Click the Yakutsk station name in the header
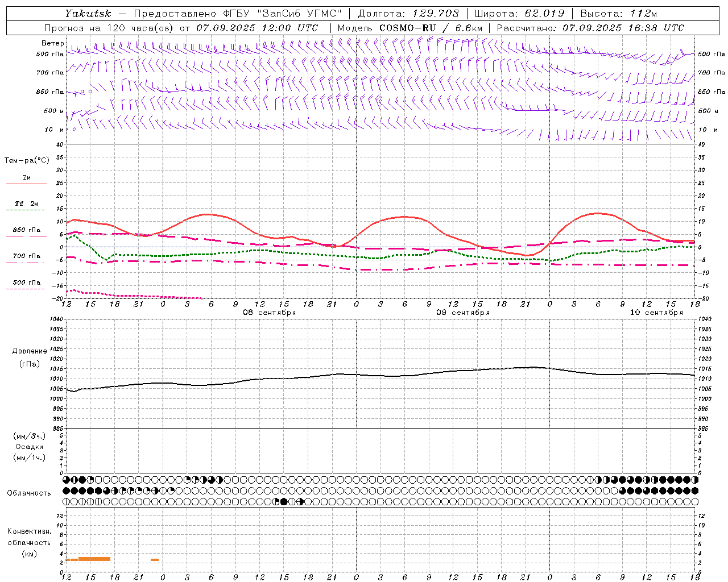728x582 pixels. [x=88, y=14]
